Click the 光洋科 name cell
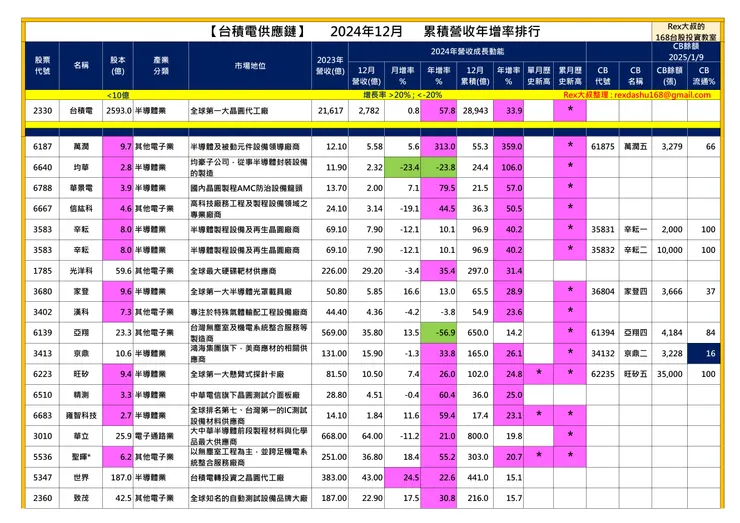Image resolution: width=740 pixels, height=523 pixels. [x=81, y=270]
